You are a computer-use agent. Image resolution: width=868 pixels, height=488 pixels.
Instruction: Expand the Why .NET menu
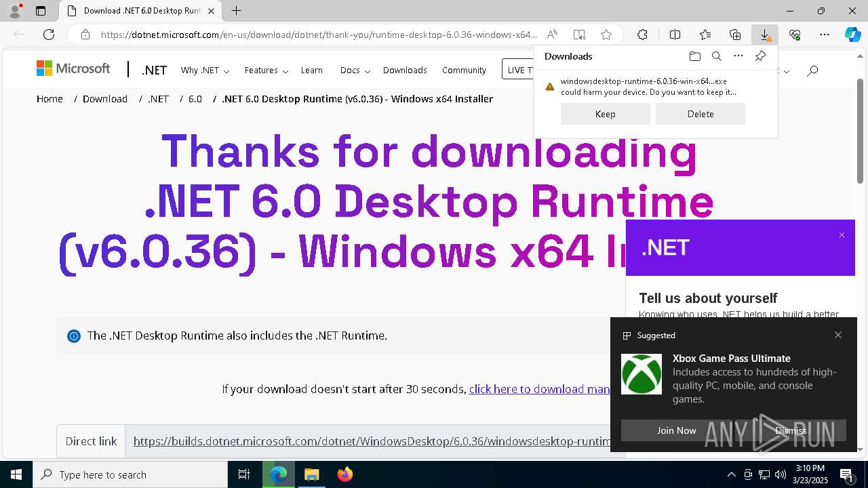pos(205,70)
